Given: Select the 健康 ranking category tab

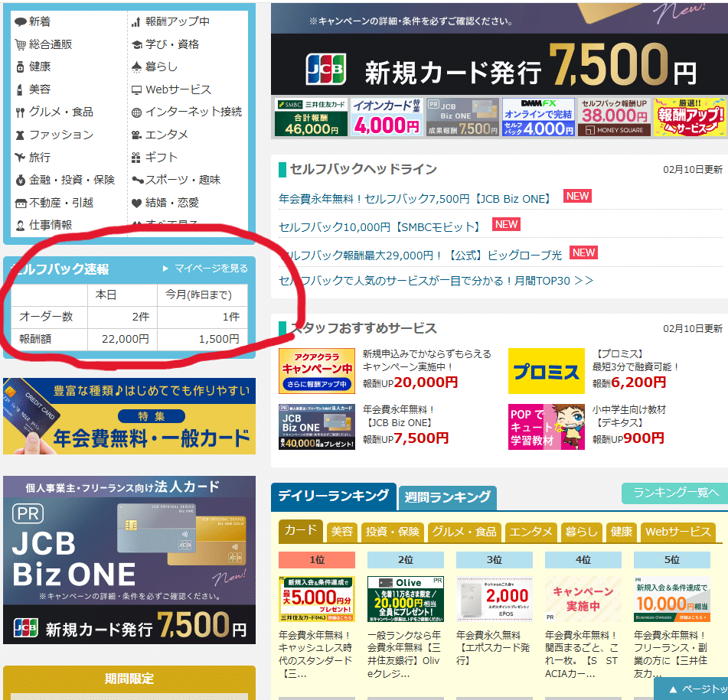Looking at the screenshot, I should coord(622,532).
